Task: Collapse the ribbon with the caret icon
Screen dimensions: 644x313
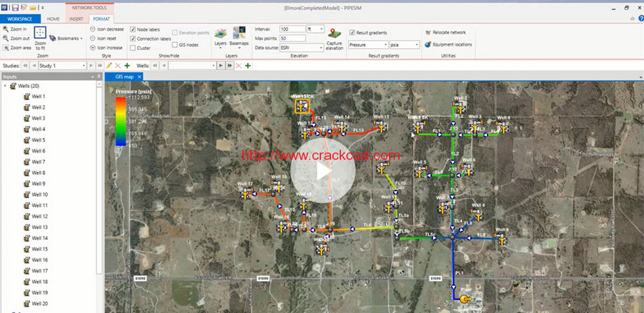Action: pyautogui.click(x=633, y=19)
